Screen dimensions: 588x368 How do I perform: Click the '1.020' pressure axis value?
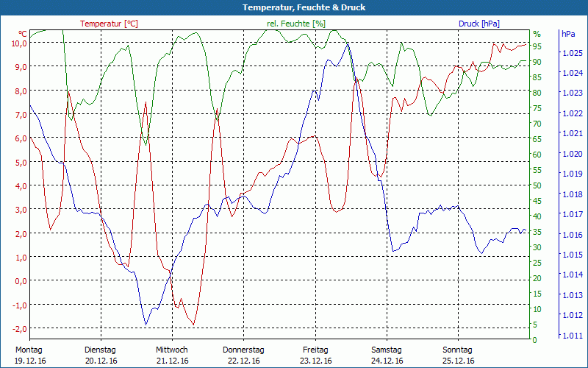pos(573,154)
